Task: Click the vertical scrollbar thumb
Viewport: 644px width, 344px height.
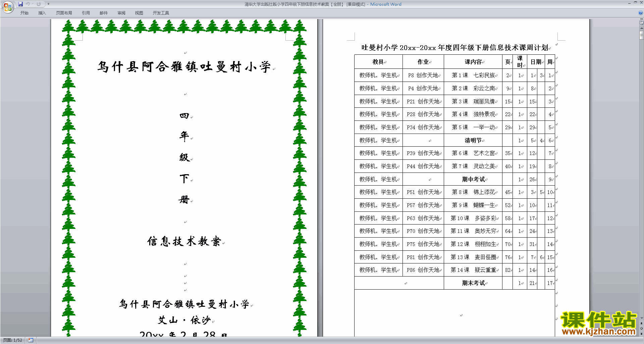Action: (x=641, y=35)
